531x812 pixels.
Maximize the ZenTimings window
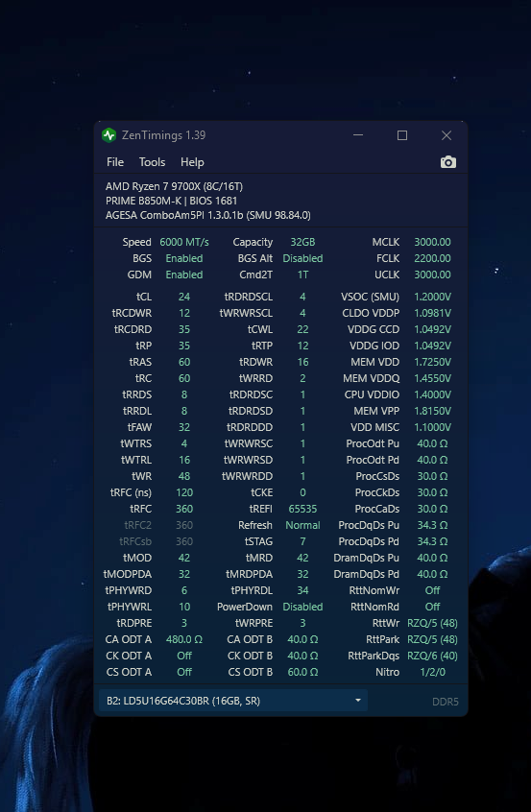click(402, 135)
